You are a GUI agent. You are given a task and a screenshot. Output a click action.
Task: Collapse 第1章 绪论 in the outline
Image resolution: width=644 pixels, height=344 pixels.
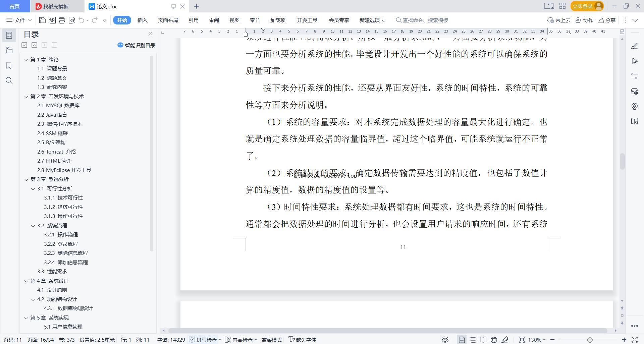26,60
